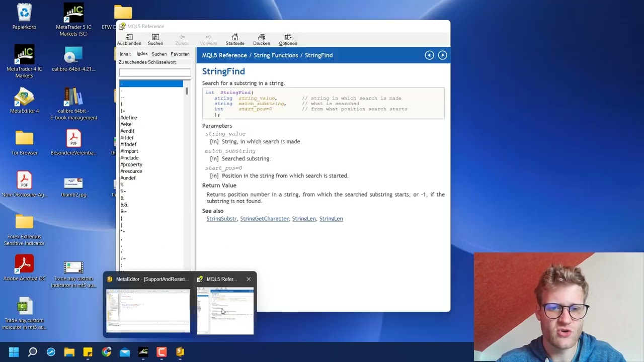Select #property in the index list
This screenshot has width=644, height=362.
[x=131, y=164]
